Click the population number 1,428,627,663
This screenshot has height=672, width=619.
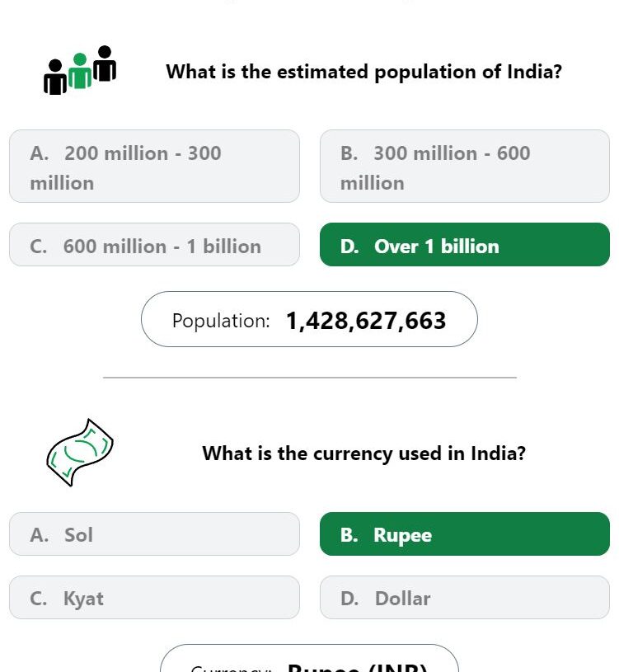tap(366, 321)
